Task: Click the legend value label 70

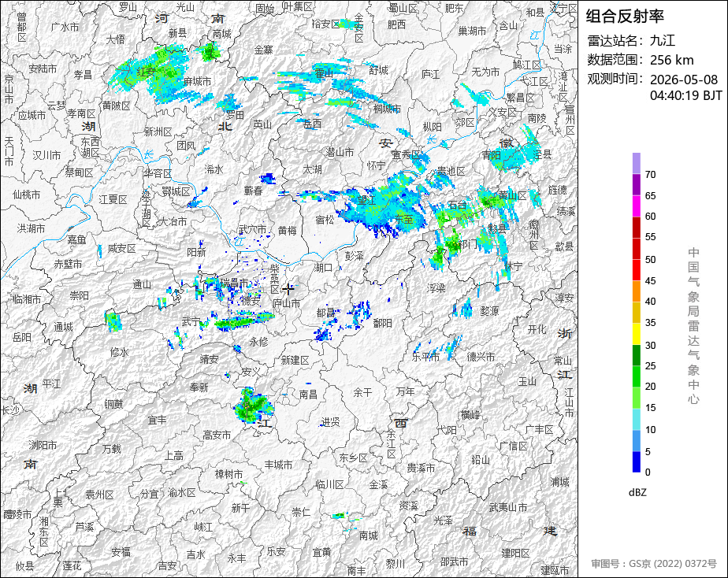Action: click(651, 174)
